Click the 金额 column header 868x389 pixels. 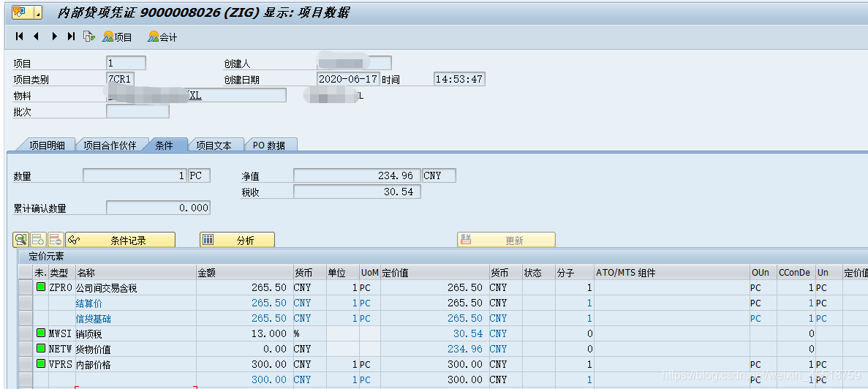(244, 273)
